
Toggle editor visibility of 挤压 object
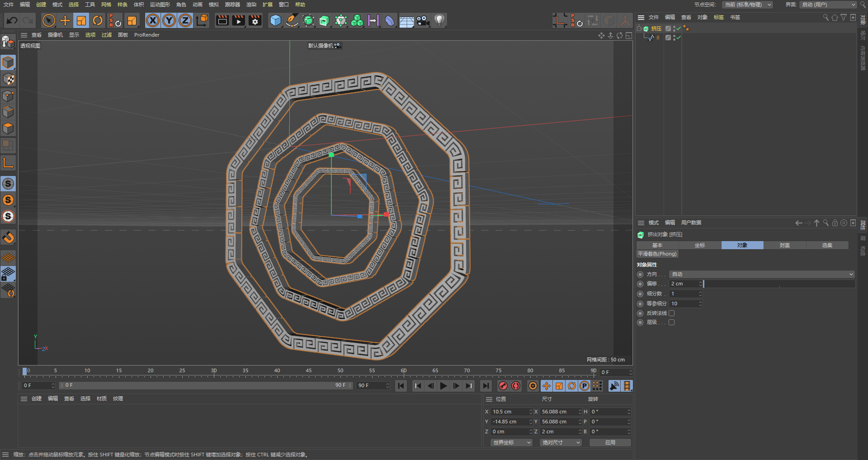coord(674,28)
